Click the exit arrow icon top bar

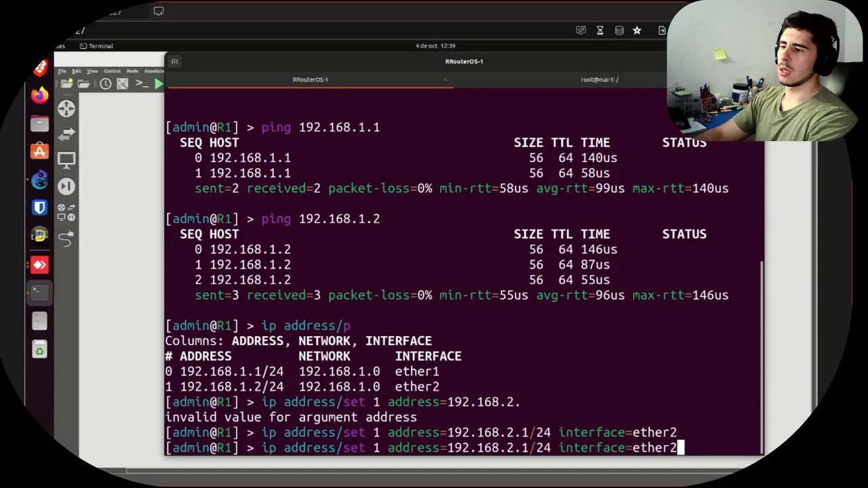point(661,30)
